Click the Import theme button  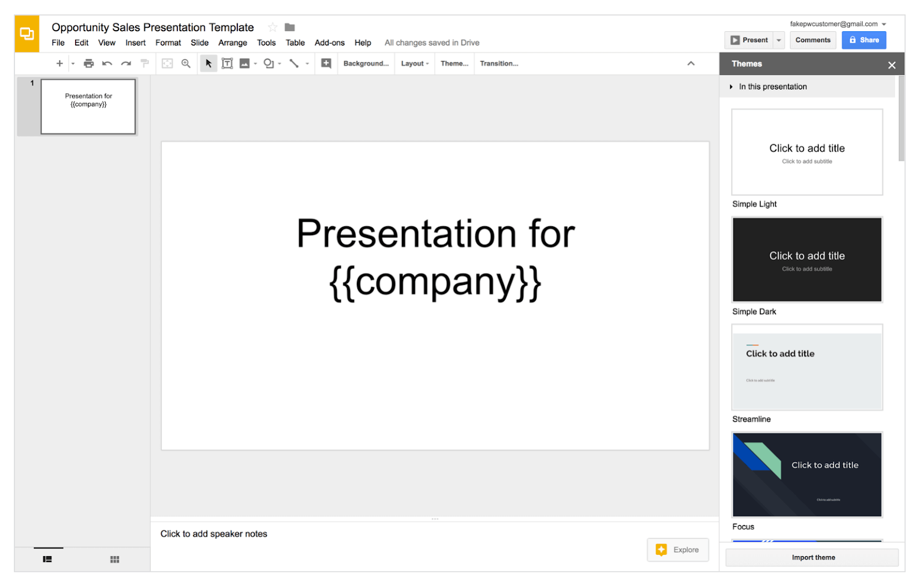812,557
